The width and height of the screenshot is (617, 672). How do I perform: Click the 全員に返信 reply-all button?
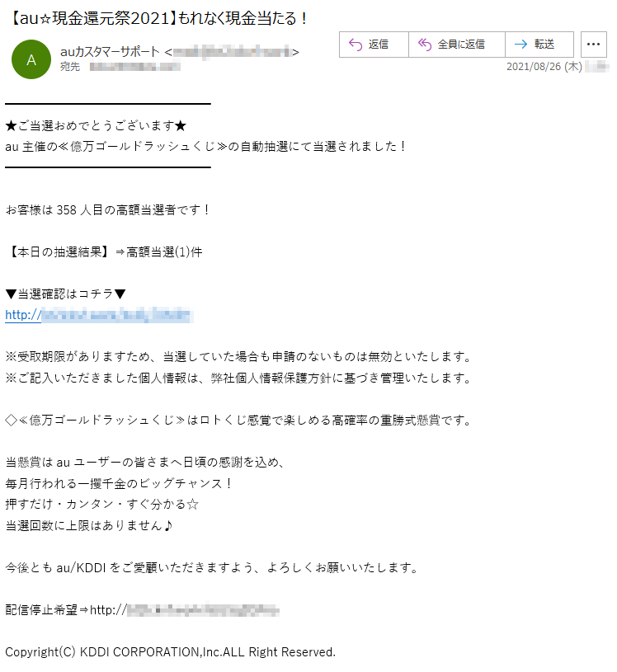pos(457,45)
